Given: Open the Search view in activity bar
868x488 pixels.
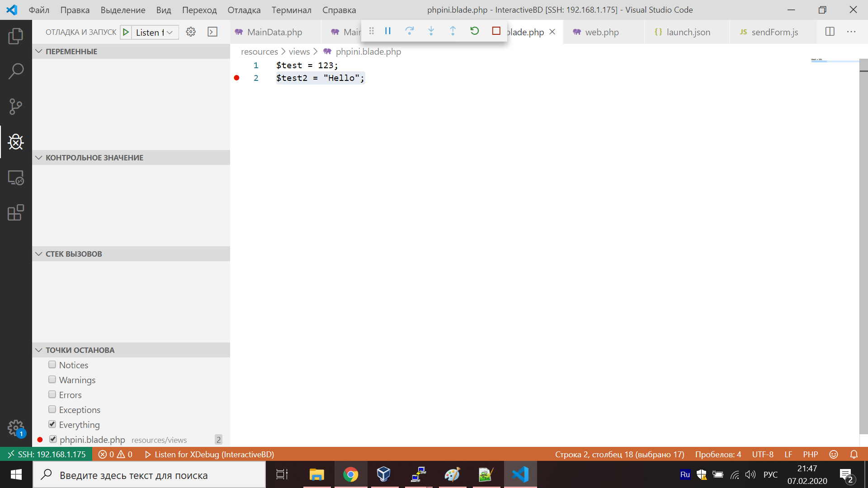Looking at the screenshot, I should coord(16,71).
